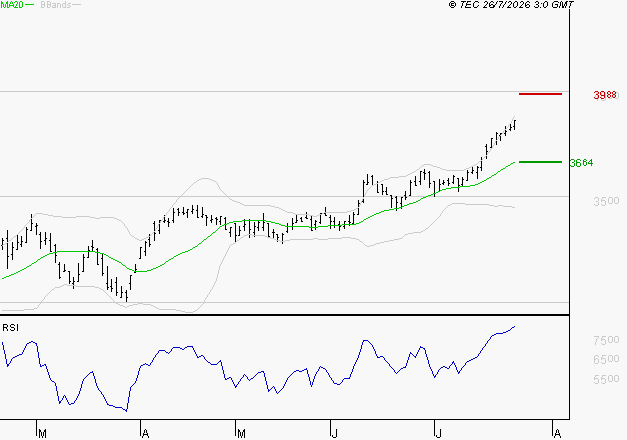Screen dimensions: 627x440
Task: Select the second M month marker
Action: tap(241, 433)
